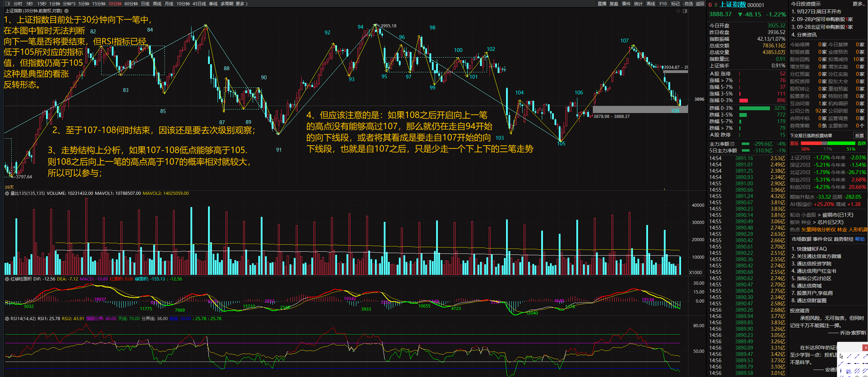Click the 市场数据 link
Viewport: 868px width, 377px height.
click(x=802, y=239)
